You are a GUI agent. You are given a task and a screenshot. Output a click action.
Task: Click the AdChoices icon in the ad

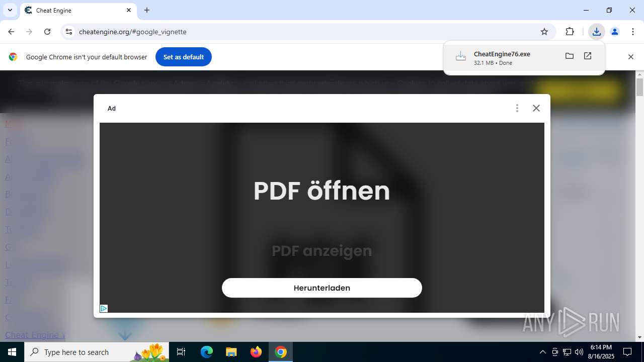[x=104, y=308]
